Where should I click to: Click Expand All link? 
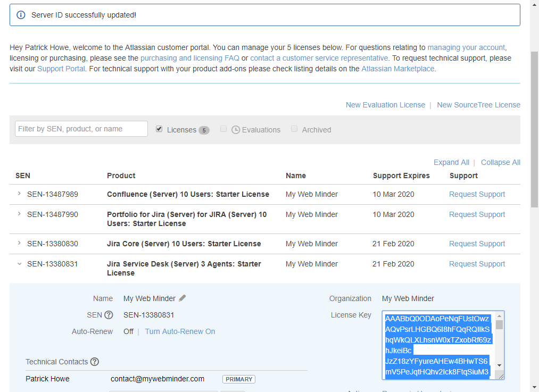pos(451,162)
